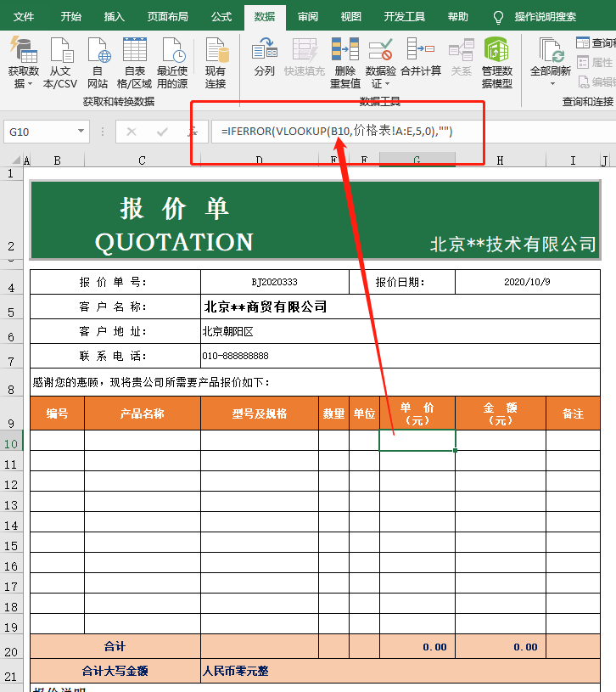Viewport: 616px width, 692px height.
Task: Click the 产品名称 header cell
Action: click(143, 414)
